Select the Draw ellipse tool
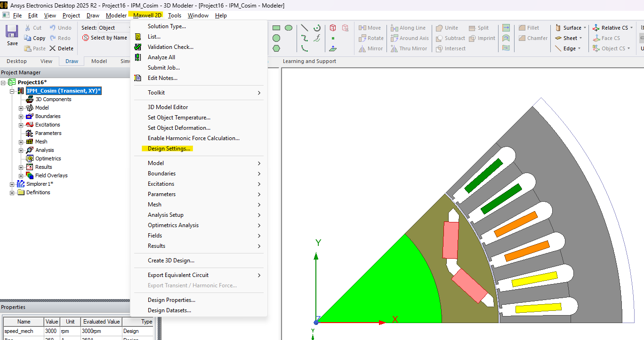 pos(289,28)
